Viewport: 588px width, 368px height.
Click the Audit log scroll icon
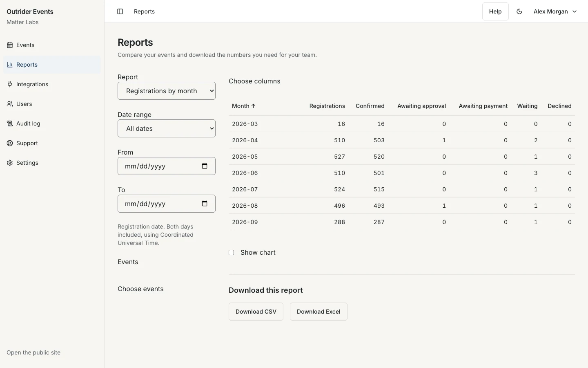(10, 123)
